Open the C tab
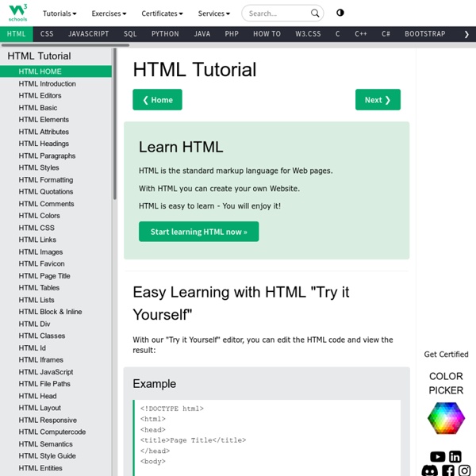Image resolution: width=476 pixels, height=476 pixels. pyautogui.click(x=337, y=33)
